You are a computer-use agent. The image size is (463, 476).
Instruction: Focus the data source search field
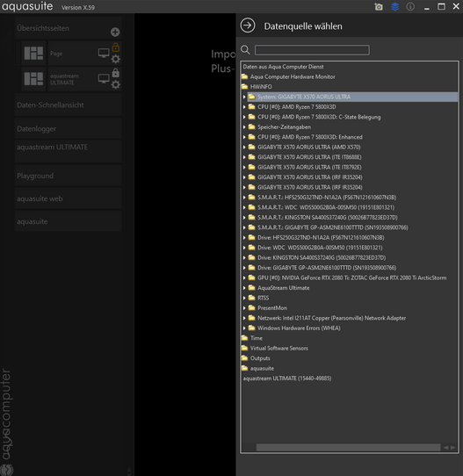tap(312, 50)
